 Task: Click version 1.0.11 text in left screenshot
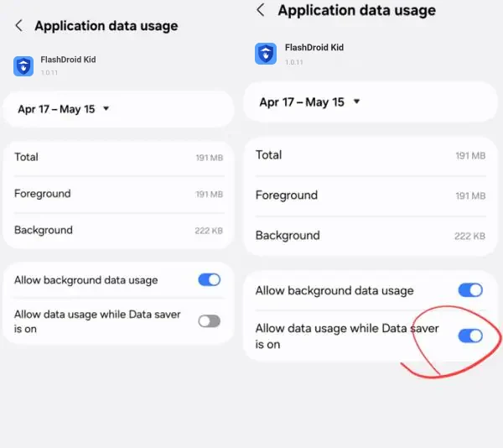point(49,72)
